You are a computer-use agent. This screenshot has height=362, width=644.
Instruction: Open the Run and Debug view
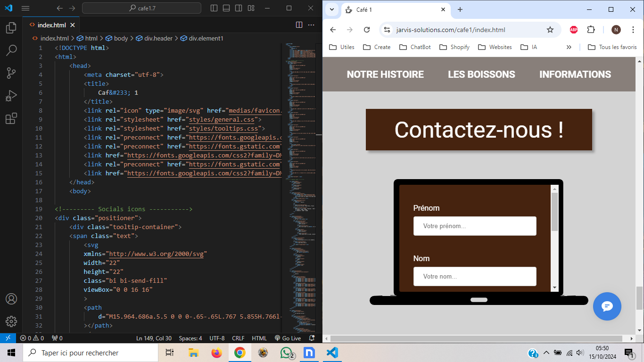(11, 96)
